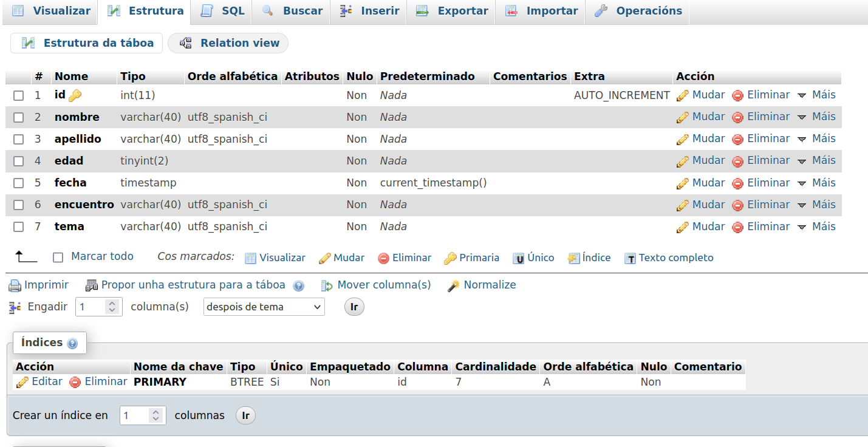The height and width of the screenshot is (447, 868).
Task: Click the red delete icon for edad row
Action: click(x=738, y=161)
